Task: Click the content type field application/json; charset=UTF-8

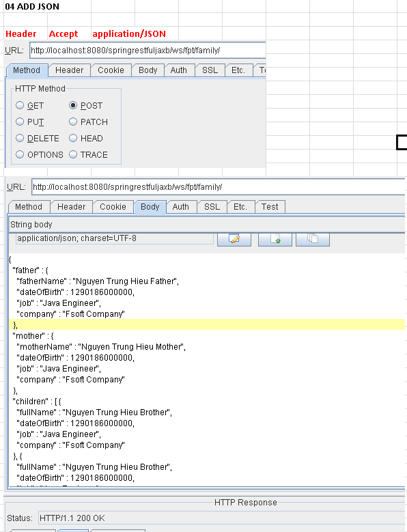Action: pos(115,238)
